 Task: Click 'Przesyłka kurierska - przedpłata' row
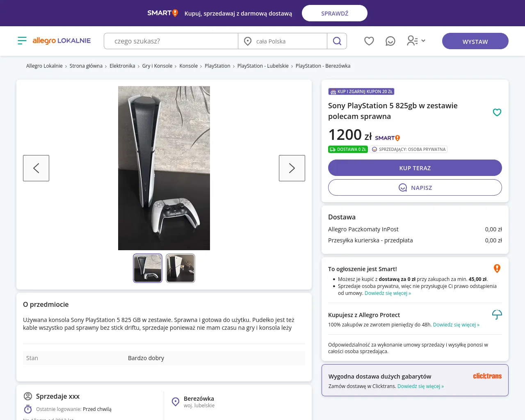pyautogui.click(x=415, y=240)
